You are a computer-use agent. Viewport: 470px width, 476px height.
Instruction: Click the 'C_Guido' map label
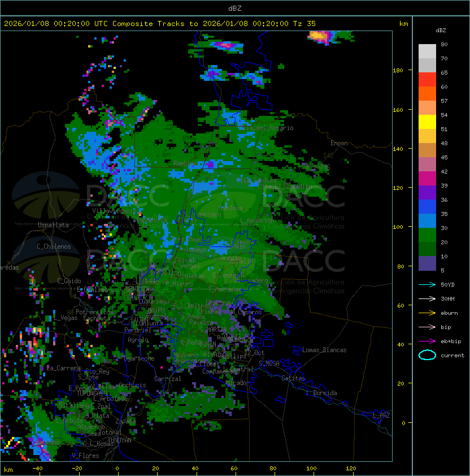click(69, 281)
